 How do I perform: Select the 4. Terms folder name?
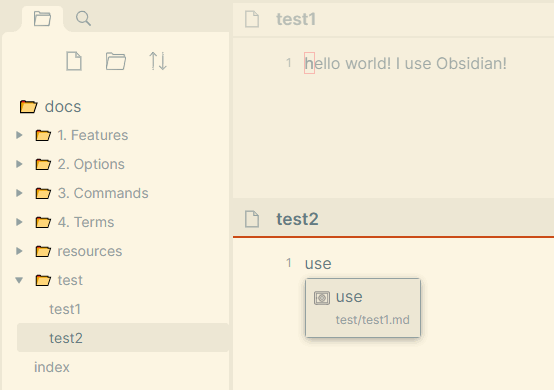86,222
